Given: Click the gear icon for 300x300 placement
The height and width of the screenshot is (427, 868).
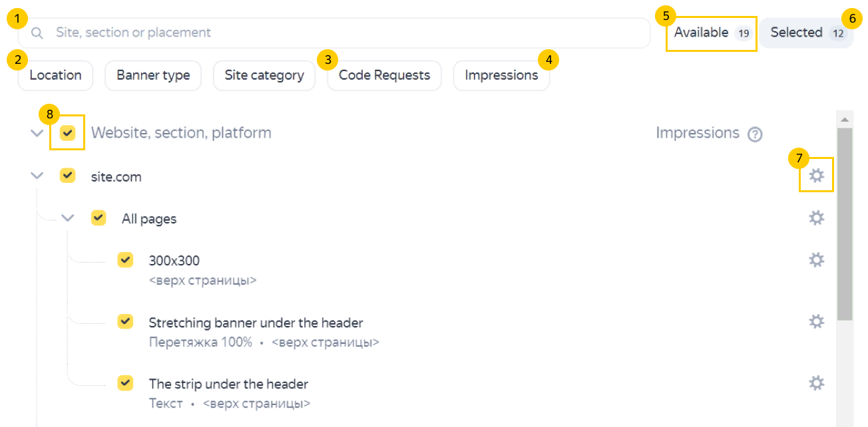Looking at the screenshot, I should click(x=816, y=259).
